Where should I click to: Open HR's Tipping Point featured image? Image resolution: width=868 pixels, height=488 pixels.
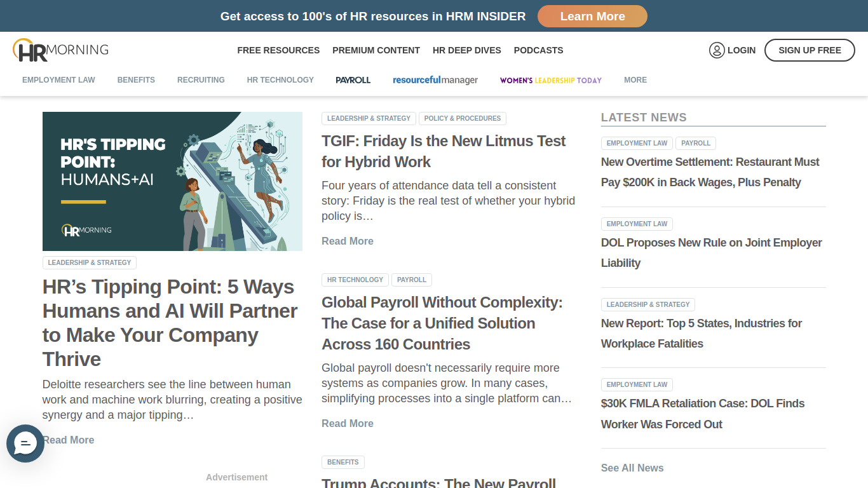click(x=172, y=182)
